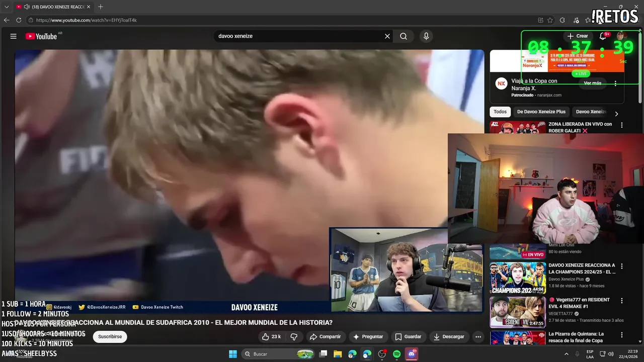Open options for La Pizarra de Quintana
Viewport: 644px width, 362px height.
(x=622, y=335)
